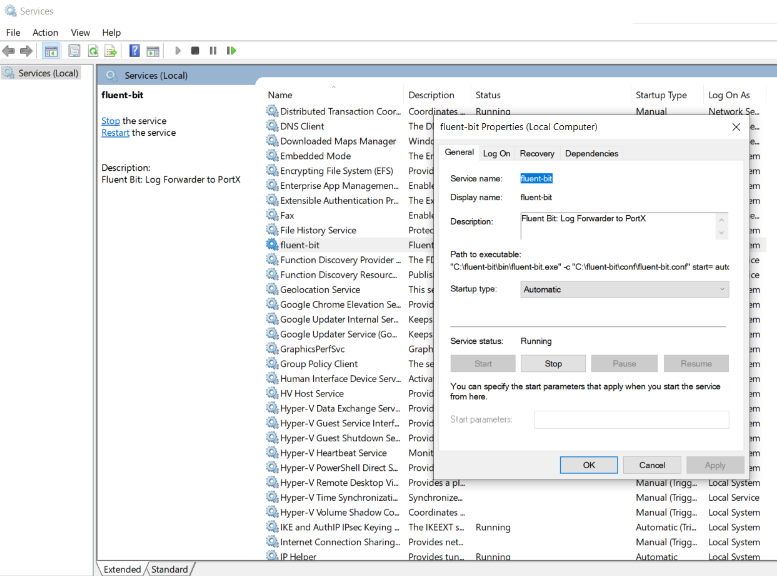Click Stop the service link

point(111,121)
